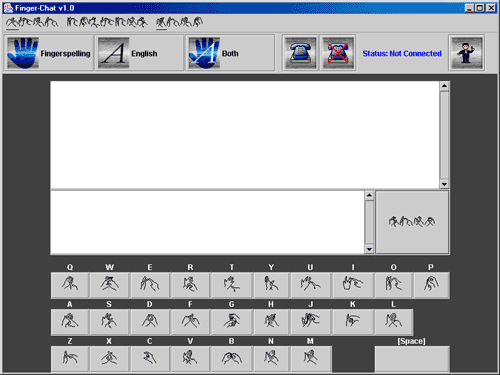
Task: Click the blue telephone connect icon
Action: point(300,53)
